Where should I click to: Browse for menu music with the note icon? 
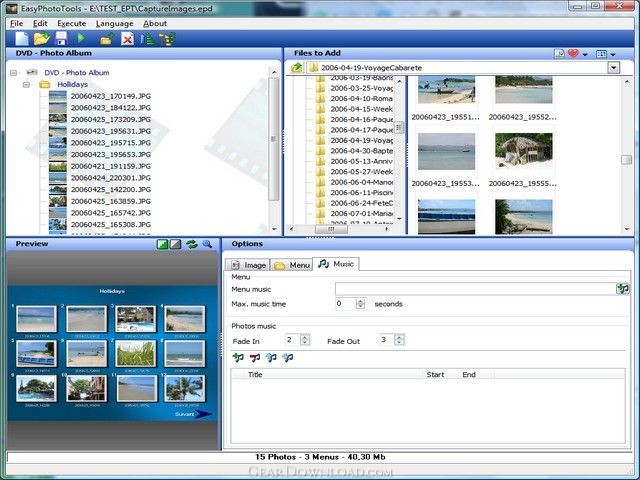(622, 289)
